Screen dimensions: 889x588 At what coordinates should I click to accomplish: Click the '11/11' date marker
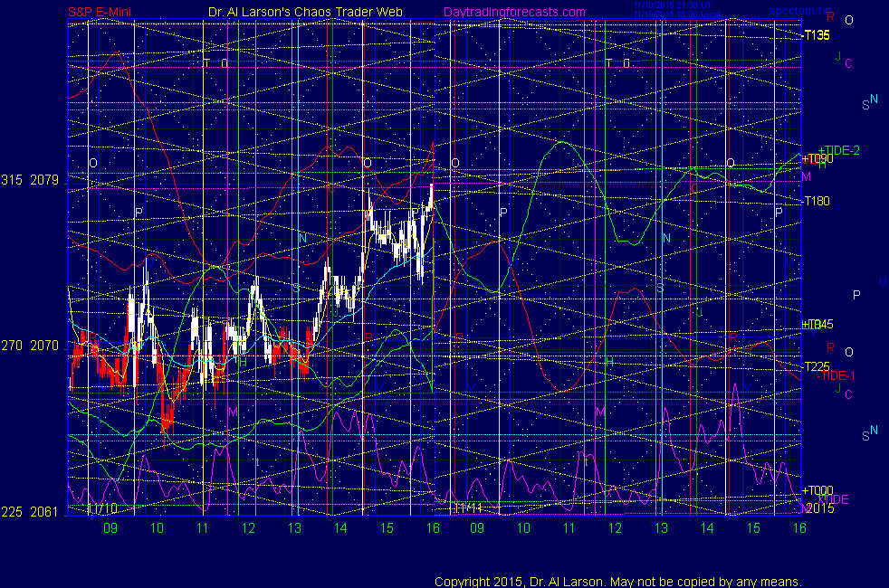[467, 508]
